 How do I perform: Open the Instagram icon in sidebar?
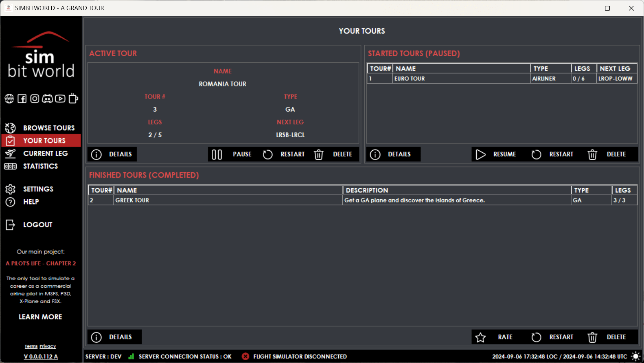pos(35,99)
